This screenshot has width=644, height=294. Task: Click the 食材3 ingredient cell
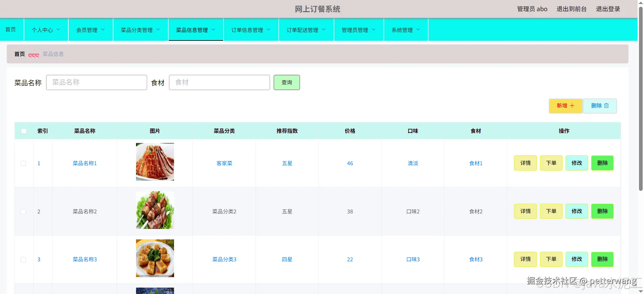(x=476, y=259)
